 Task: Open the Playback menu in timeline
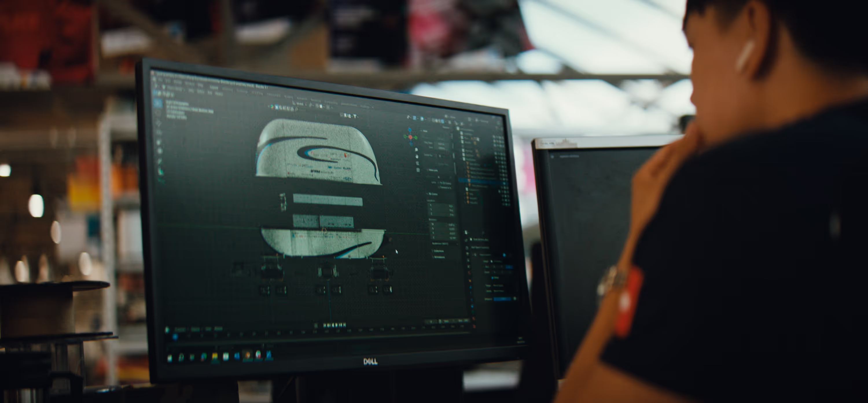coord(180,329)
